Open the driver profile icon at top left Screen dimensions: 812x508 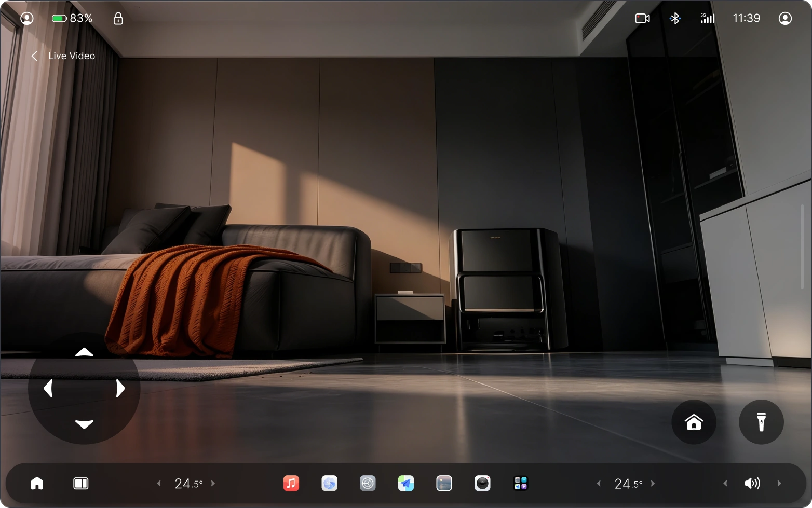click(27, 19)
